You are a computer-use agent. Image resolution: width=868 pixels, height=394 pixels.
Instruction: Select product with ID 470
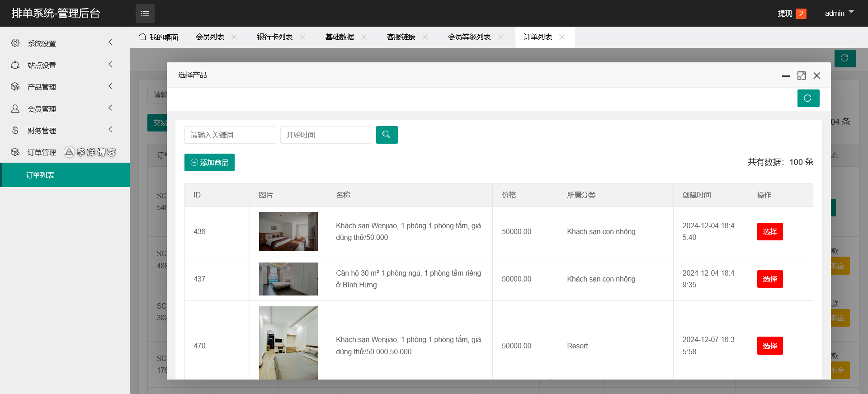tap(769, 346)
